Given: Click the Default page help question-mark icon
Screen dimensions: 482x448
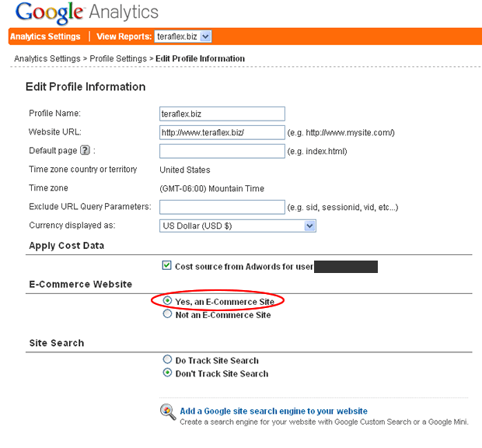Looking at the screenshot, I should click(85, 151).
